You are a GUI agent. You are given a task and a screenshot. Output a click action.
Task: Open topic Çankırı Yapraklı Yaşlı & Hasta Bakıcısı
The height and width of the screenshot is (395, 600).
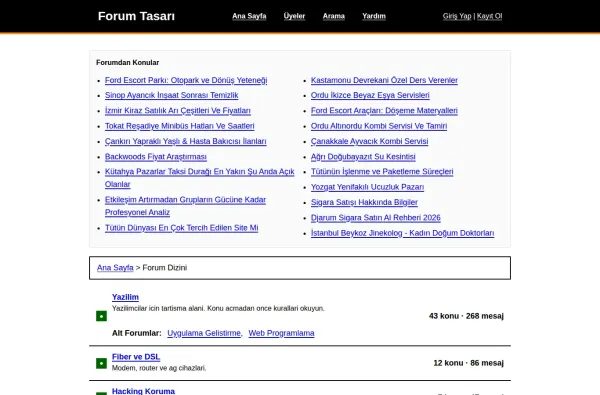(x=186, y=141)
